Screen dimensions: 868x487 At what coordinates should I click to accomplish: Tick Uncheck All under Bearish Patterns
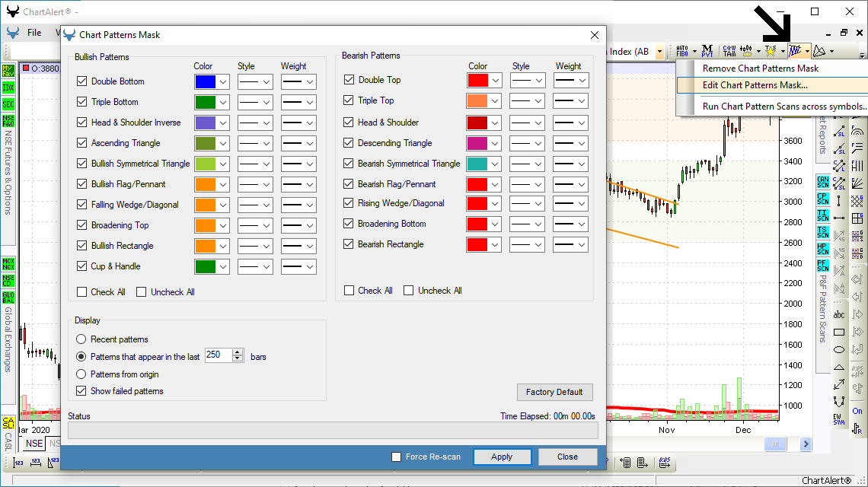point(409,291)
